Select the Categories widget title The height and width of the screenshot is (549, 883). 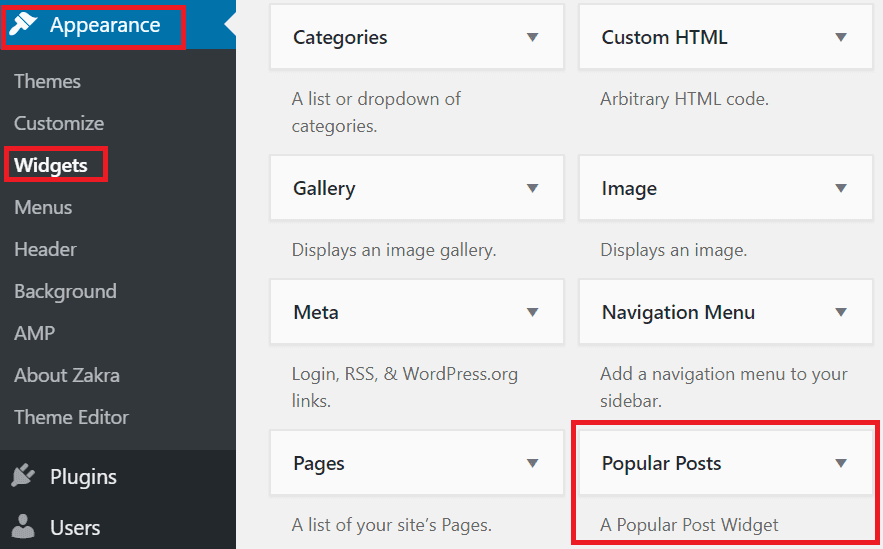340,38
